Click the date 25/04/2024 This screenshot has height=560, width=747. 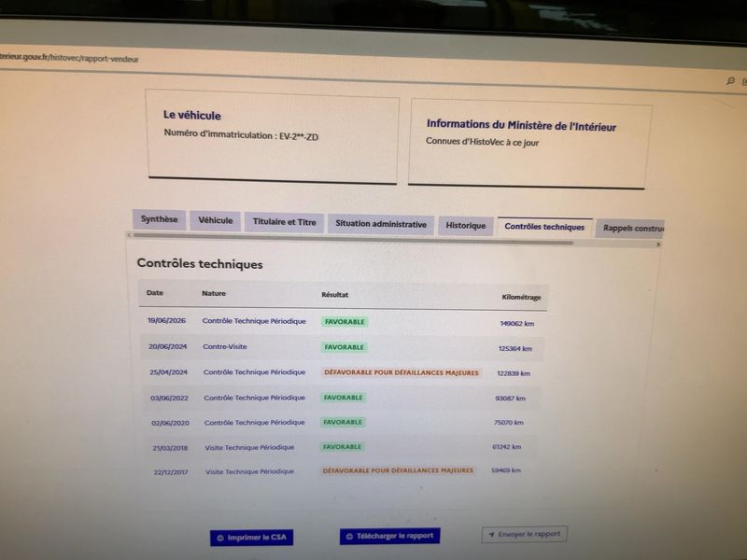coord(169,372)
